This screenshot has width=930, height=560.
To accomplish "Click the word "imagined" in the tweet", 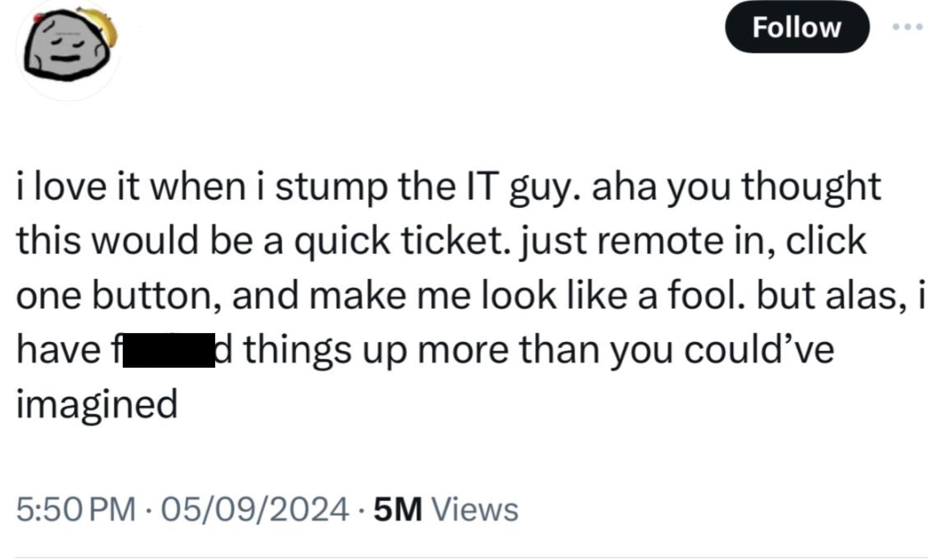I will (x=97, y=404).
